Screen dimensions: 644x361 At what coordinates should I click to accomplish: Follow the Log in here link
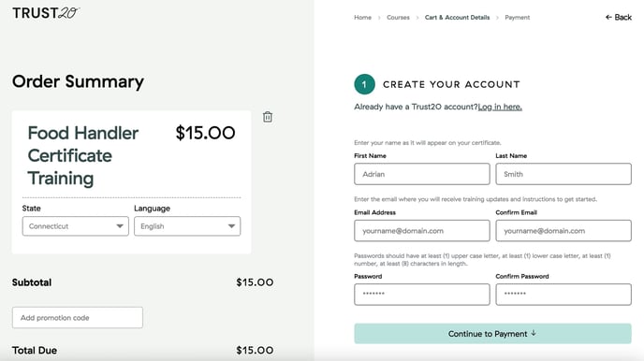500,107
